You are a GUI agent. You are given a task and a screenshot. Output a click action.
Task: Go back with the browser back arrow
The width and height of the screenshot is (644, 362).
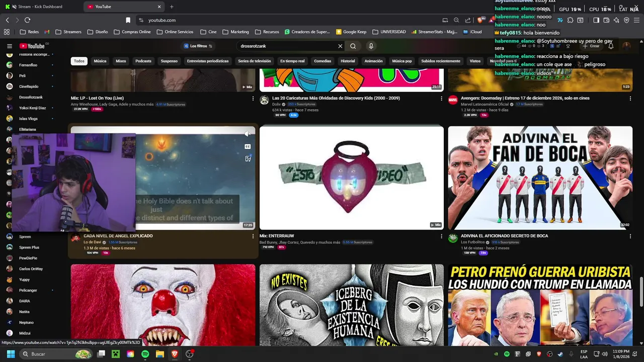point(8,20)
